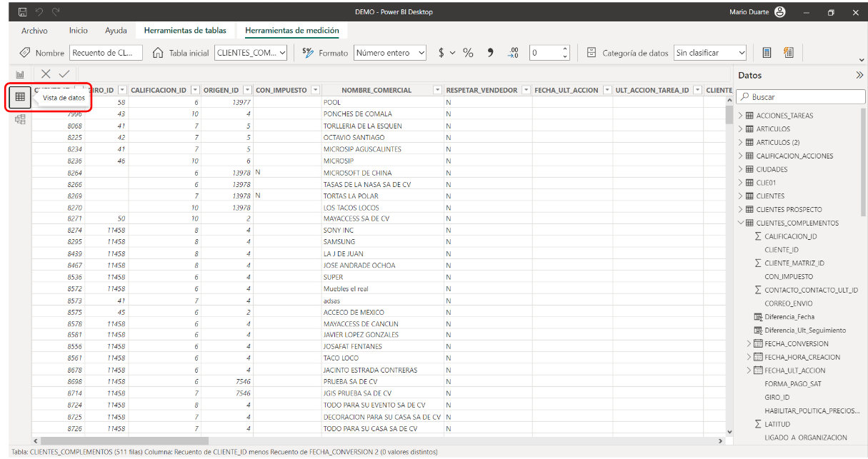Click the undo arrow in title bar
Image resolution: width=868 pixels, height=459 pixels.
pyautogui.click(x=40, y=12)
